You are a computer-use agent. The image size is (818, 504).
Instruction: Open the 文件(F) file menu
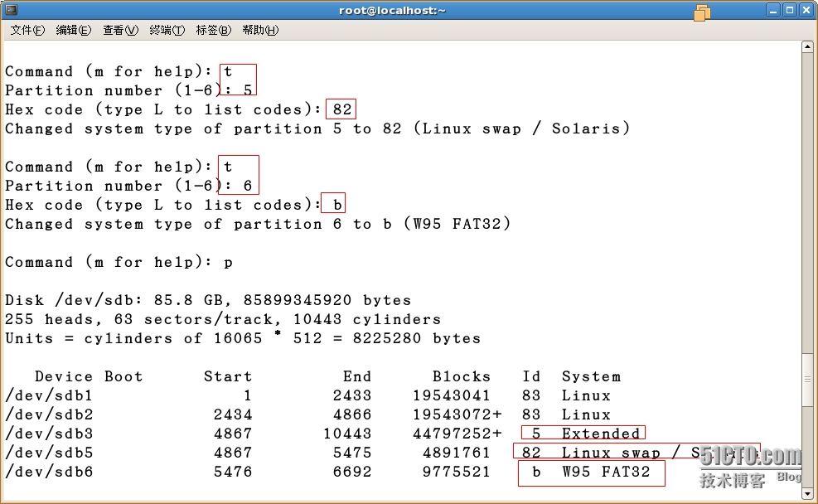tap(27, 31)
